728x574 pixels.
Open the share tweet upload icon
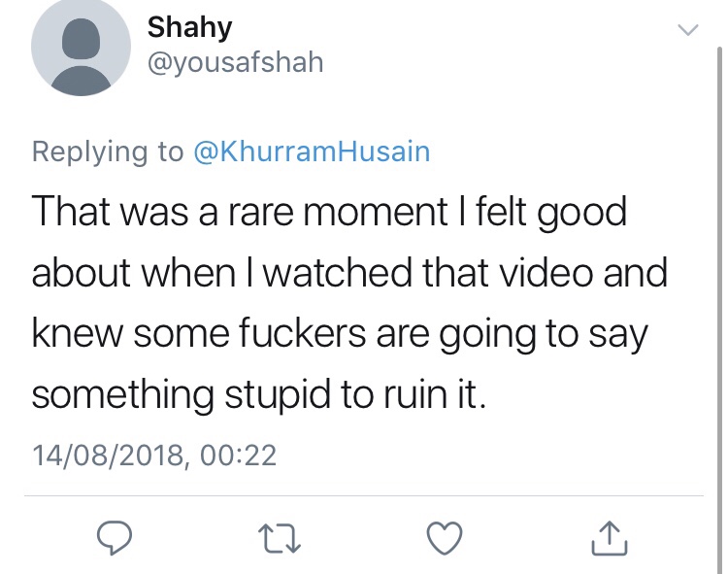coord(610,538)
